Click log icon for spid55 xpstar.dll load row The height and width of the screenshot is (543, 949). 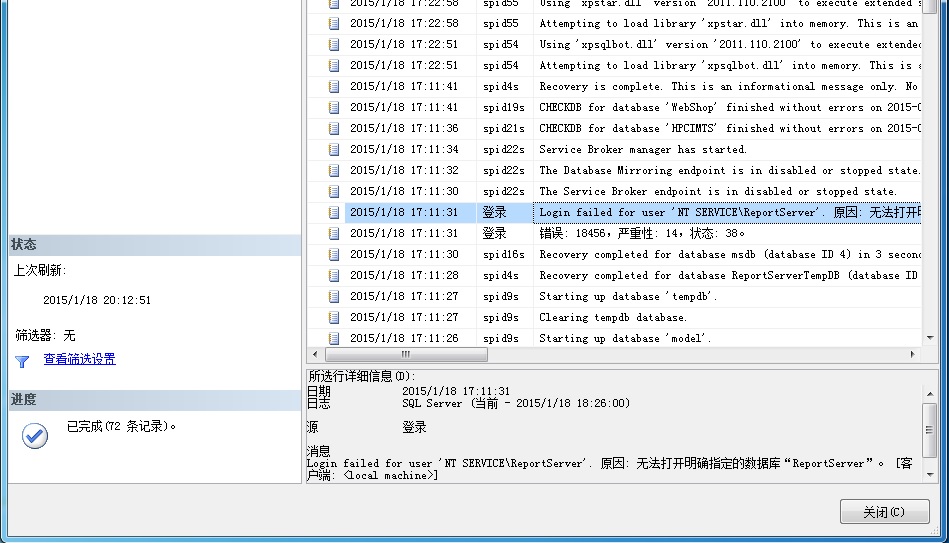(x=333, y=24)
